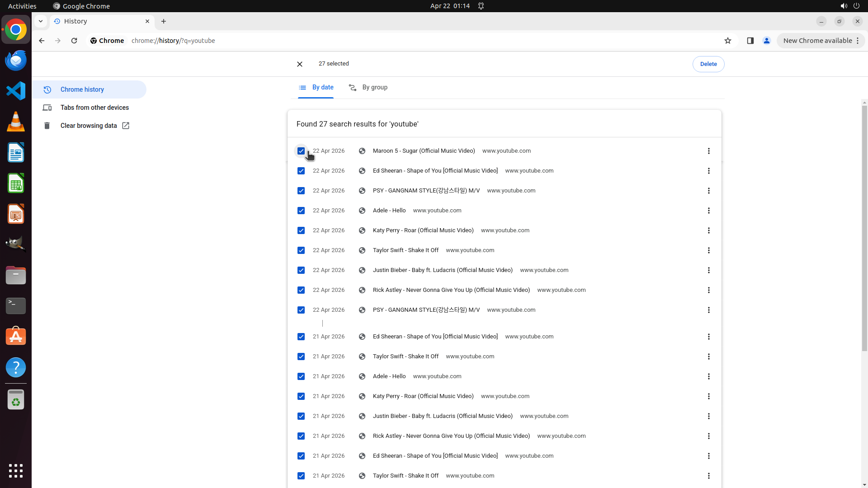Click the page vertical scrollbar

[x=864, y=226]
